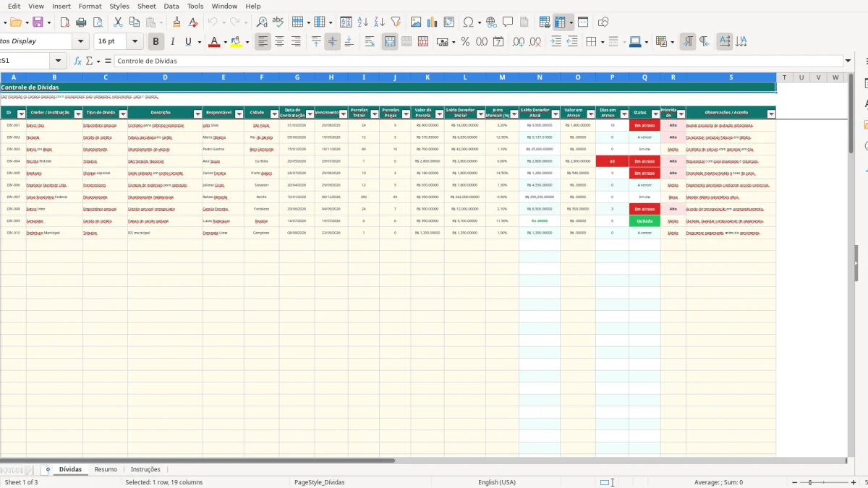Open the filter dropdown on Cidade column
Viewport: 868px width, 488px height.
click(x=274, y=114)
